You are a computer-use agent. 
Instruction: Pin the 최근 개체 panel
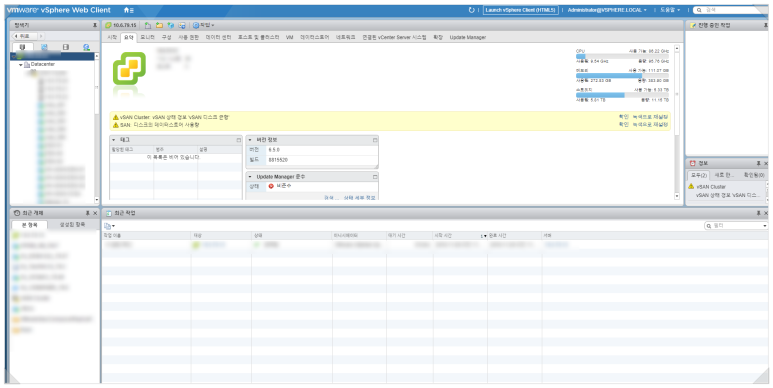tap(88, 213)
